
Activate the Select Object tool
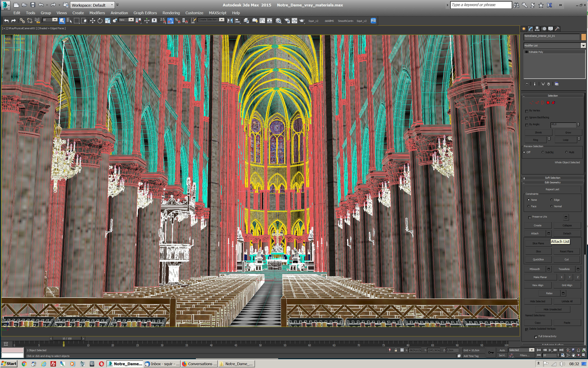[62, 21]
